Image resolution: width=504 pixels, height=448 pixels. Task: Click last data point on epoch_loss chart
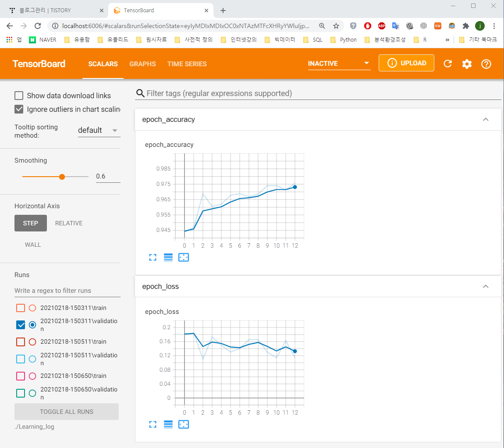coord(295,351)
